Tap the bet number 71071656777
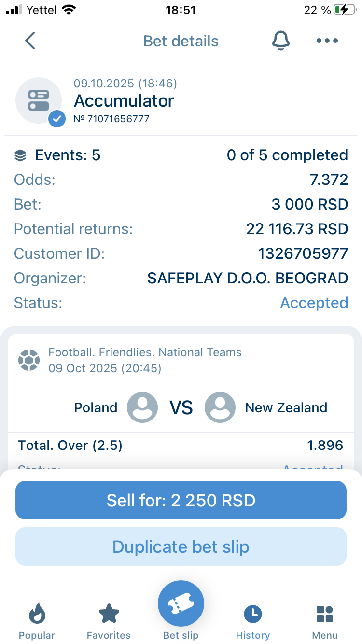This screenshot has width=362, height=644. coord(111,119)
